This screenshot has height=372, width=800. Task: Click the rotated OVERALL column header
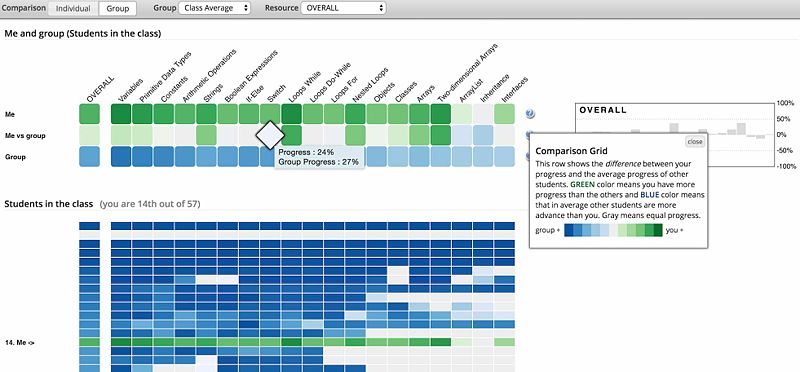tap(101, 90)
